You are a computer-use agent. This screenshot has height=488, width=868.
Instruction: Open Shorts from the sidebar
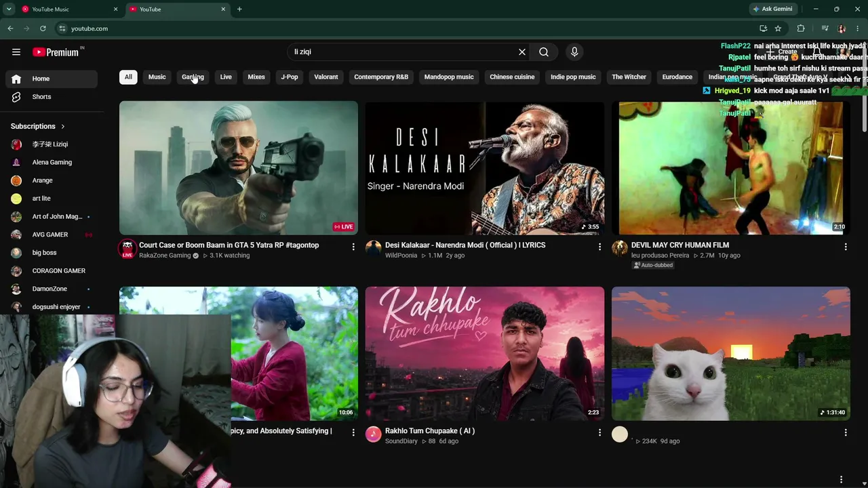click(52, 97)
